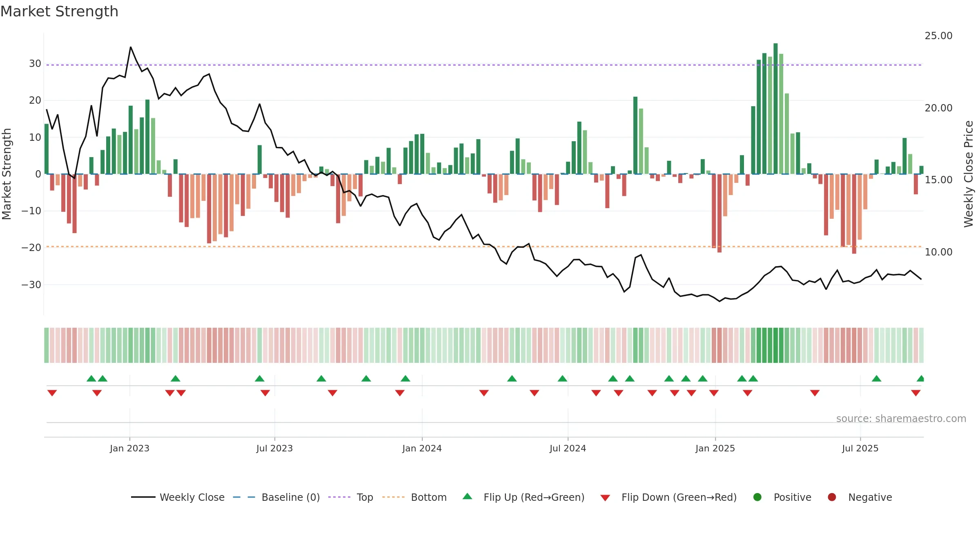Click the Jan 2025 axis label
This screenshot has width=980, height=551.
[715, 449]
